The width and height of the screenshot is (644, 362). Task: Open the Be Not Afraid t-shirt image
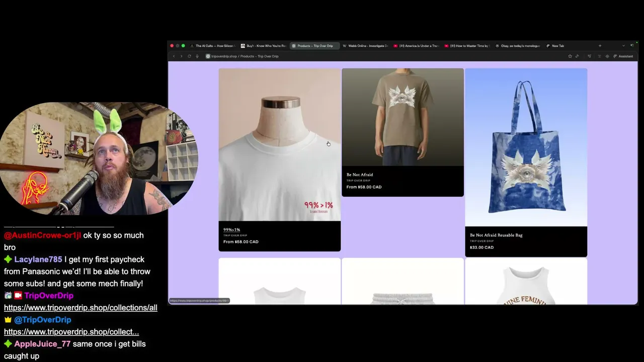[x=403, y=117]
